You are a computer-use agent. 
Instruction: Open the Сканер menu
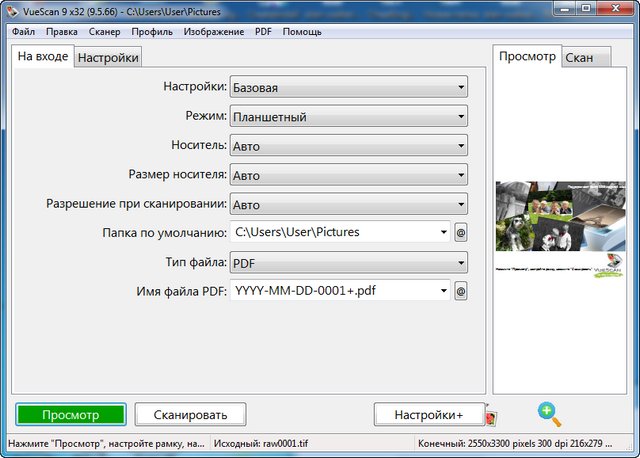click(x=104, y=32)
